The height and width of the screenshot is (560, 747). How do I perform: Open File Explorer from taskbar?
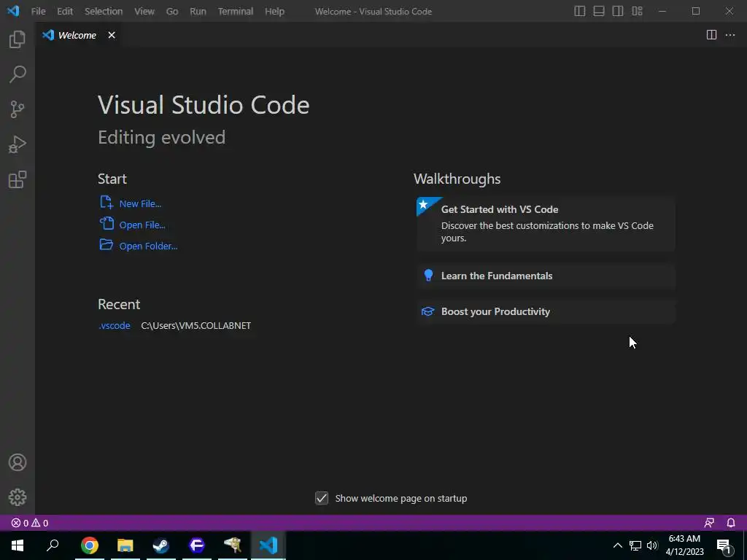tap(125, 545)
